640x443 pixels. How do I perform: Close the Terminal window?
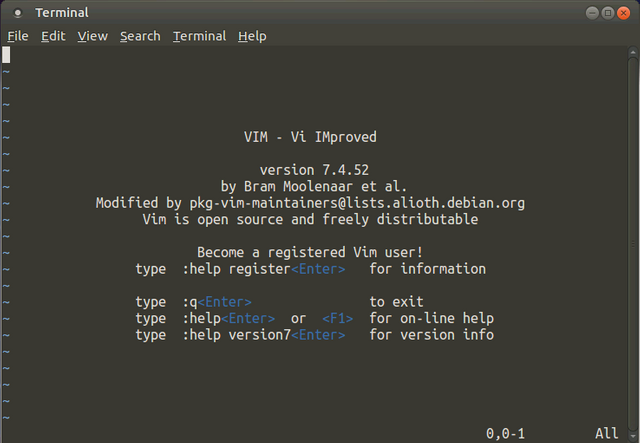pyautogui.click(x=623, y=13)
